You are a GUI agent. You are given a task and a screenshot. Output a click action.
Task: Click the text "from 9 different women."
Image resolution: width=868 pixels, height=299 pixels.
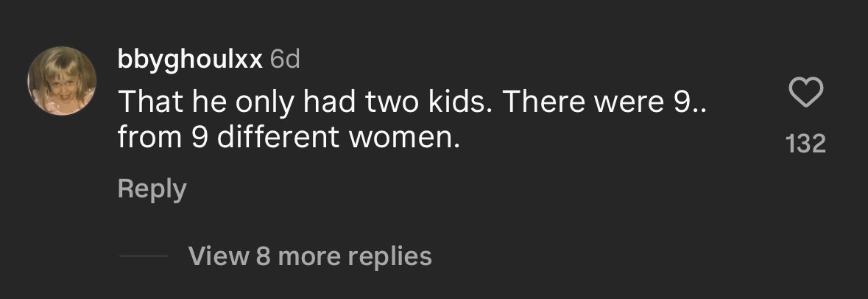coord(289,138)
